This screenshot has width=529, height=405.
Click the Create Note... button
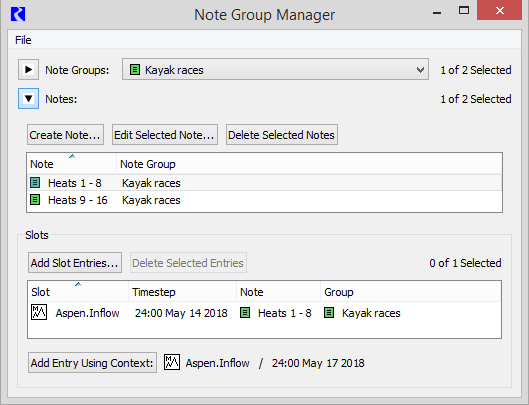(65, 135)
